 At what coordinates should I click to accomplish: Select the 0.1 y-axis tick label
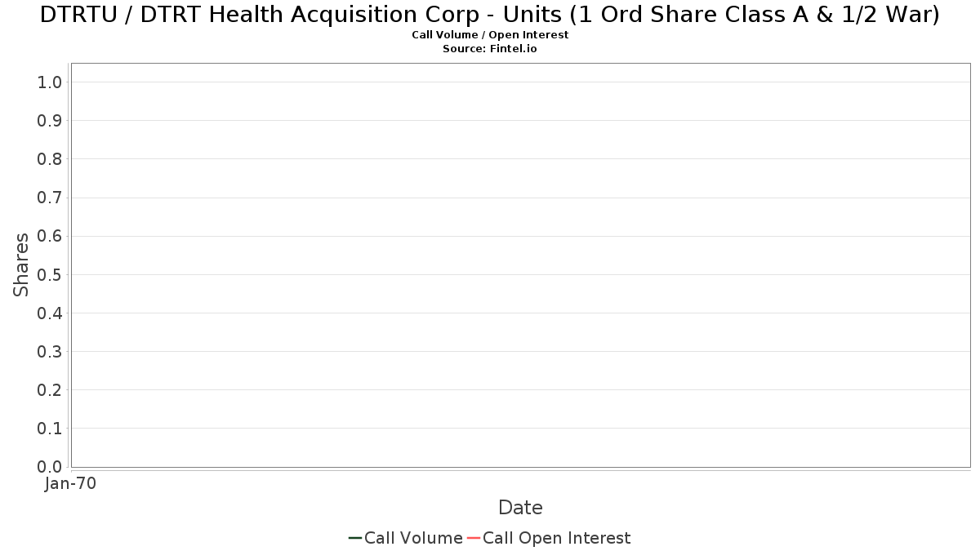[x=50, y=429]
